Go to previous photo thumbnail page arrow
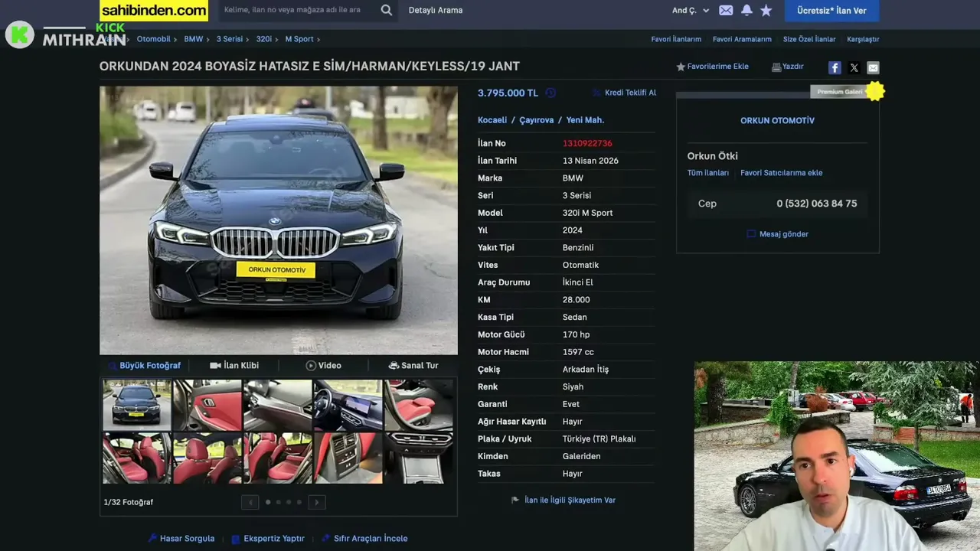Image resolution: width=980 pixels, height=551 pixels. pos(250,502)
